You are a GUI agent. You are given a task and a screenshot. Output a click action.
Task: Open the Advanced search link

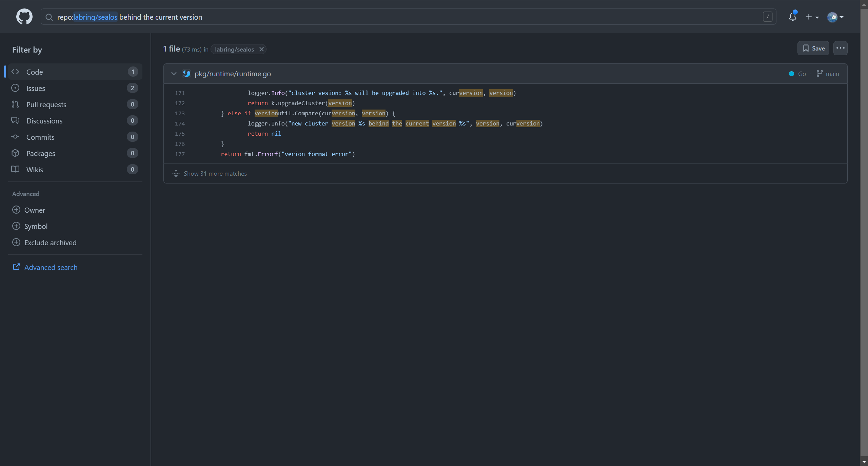[51, 267]
